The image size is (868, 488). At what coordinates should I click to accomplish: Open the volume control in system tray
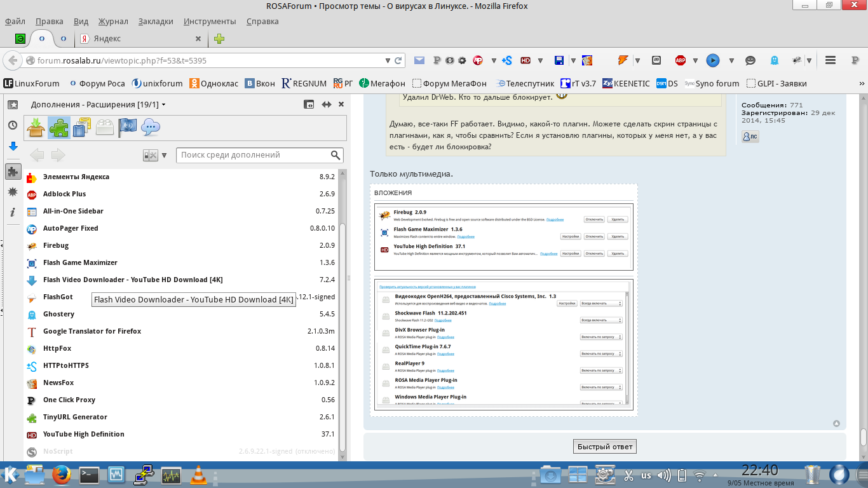click(664, 475)
